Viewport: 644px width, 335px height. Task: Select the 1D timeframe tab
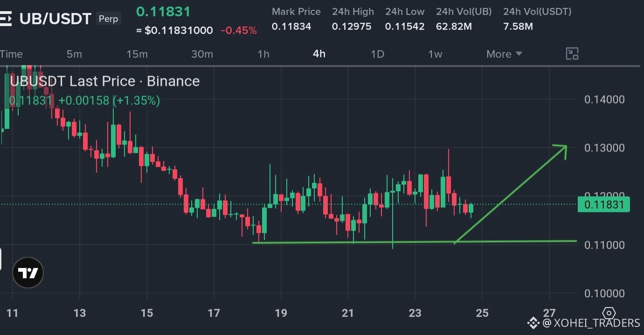coord(377,54)
